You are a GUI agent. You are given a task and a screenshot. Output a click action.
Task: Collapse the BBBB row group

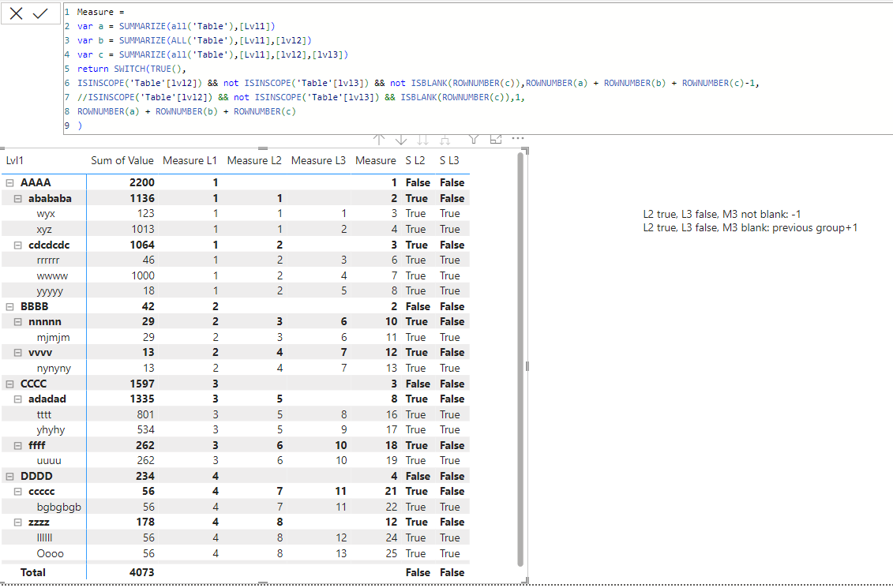pos(9,306)
